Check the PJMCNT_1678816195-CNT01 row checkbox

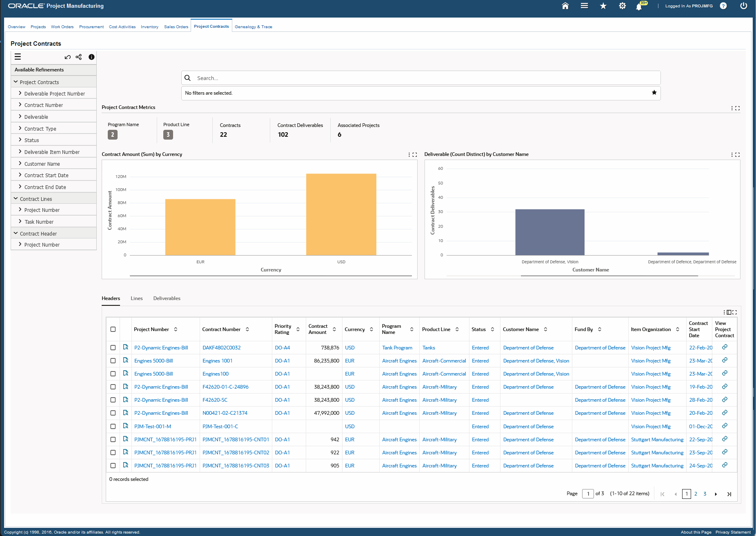click(113, 439)
